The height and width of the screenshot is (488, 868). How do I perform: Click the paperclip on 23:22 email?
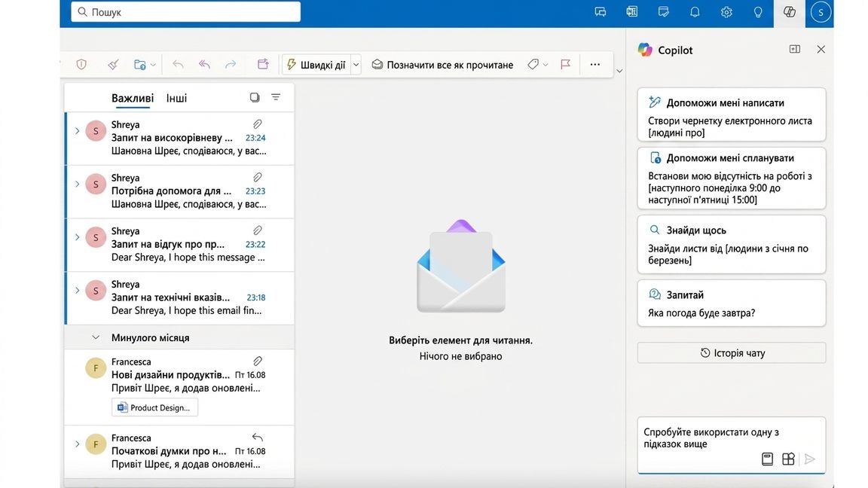(x=258, y=230)
